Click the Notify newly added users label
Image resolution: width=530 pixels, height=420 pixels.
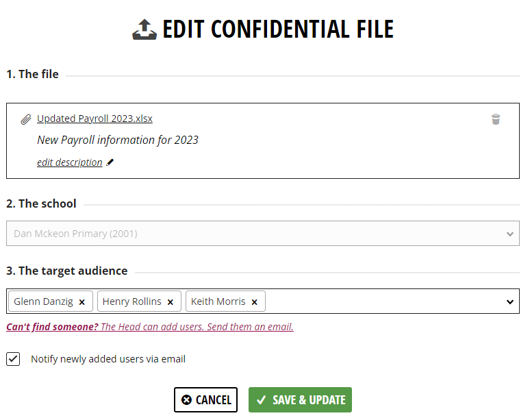point(108,359)
